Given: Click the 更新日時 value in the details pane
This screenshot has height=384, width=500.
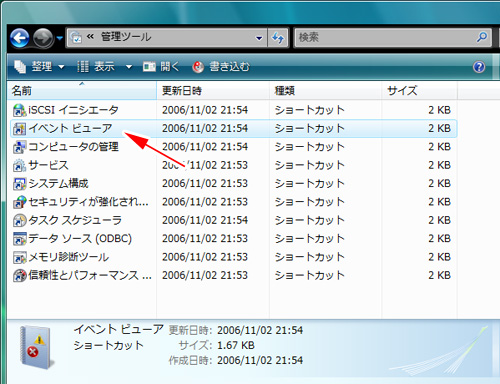Looking at the screenshot, I should 260,330.
